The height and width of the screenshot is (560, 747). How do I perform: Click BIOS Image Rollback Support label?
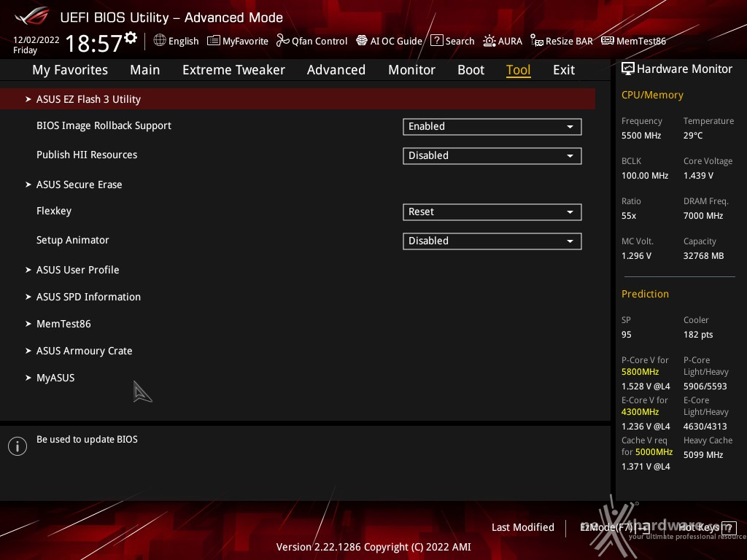[104, 125]
